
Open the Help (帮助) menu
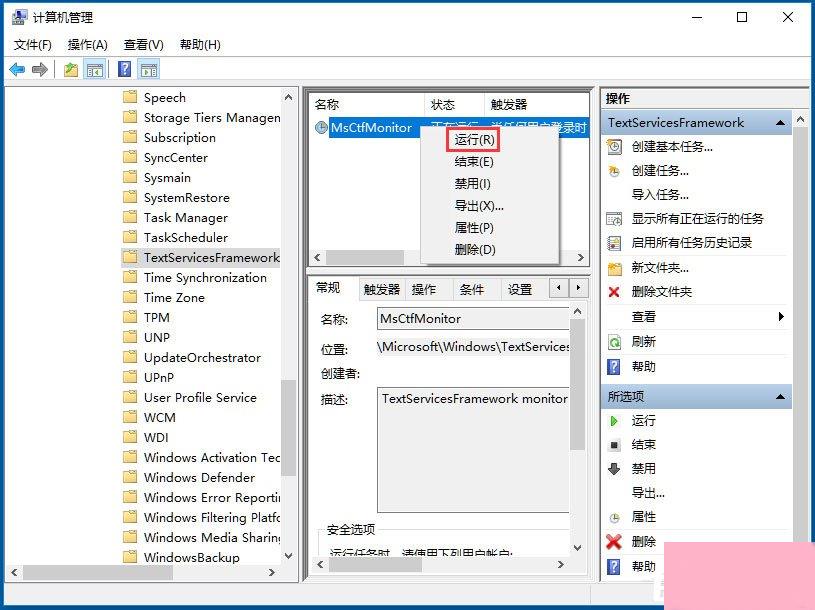[x=200, y=45]
